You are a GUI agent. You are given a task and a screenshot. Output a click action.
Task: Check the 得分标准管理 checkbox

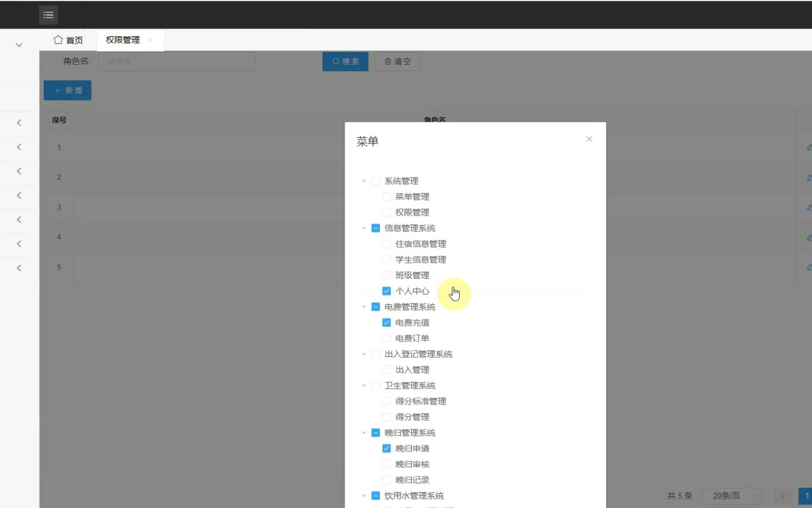click(x=386, y=401)
